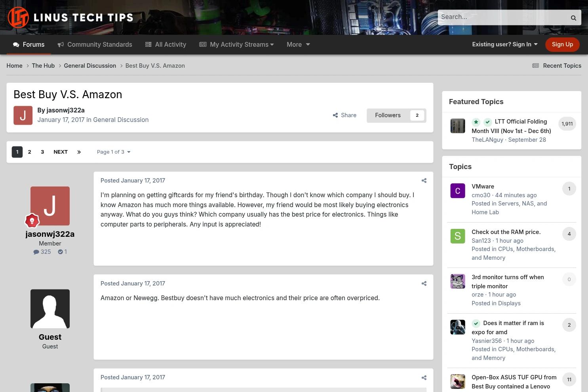Click the share icon on the third post
This screenshot has height=392, width=588.
click(424, 378)
